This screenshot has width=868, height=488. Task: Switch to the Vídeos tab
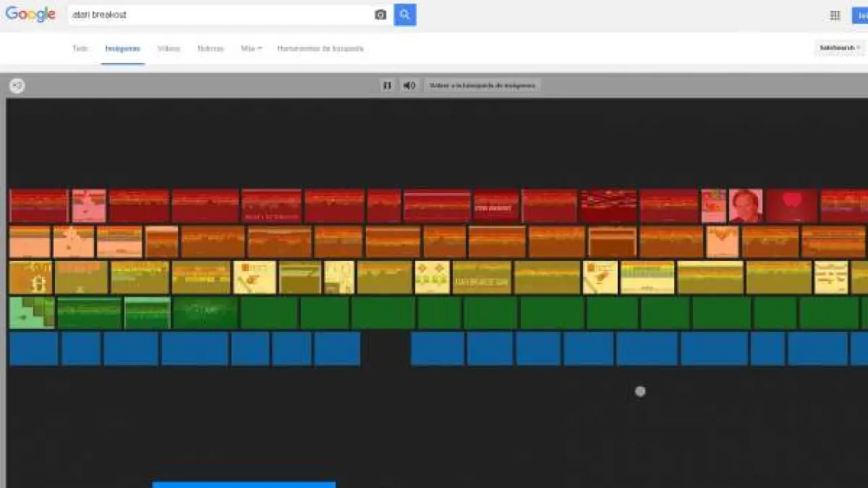(169, 49)
